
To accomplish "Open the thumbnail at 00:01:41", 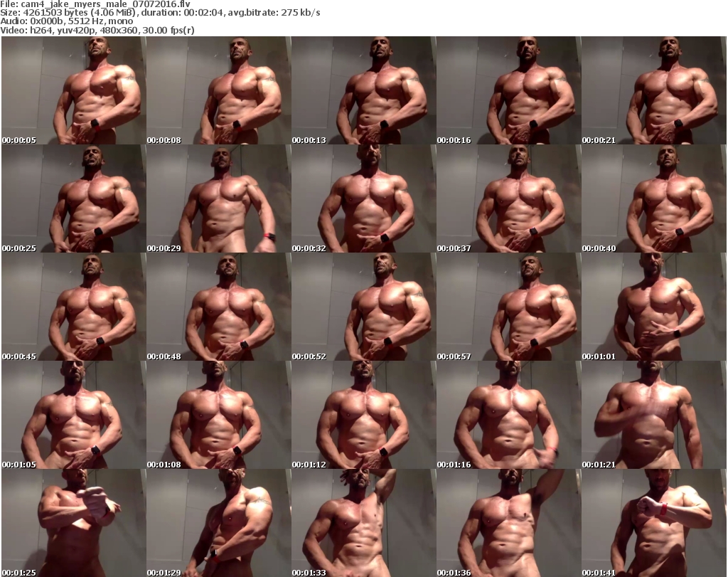I will click(x=654, y=523).
